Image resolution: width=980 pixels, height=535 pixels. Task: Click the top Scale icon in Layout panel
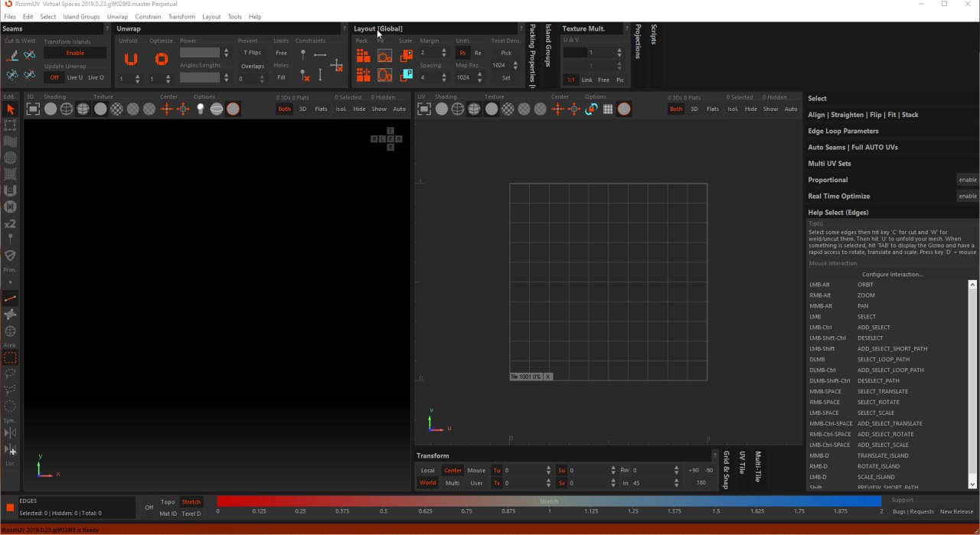tap(407, 55)
